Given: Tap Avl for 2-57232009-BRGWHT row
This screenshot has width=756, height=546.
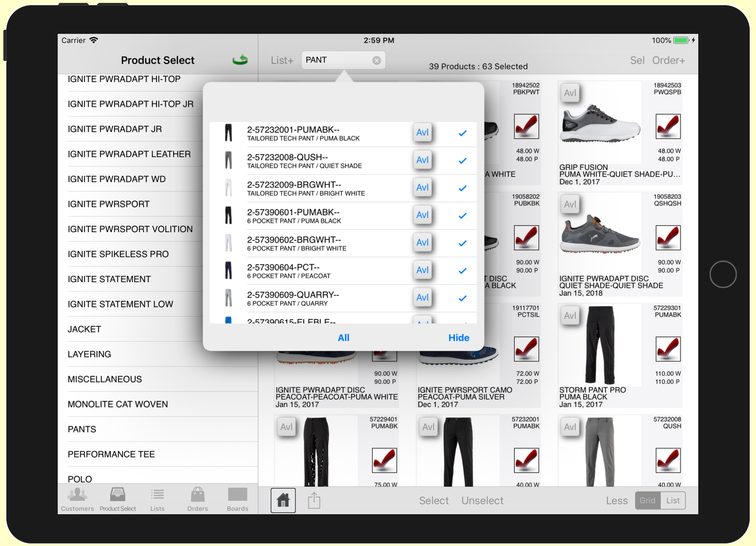Looking at the screenshot, I should [x=423, y=188].
